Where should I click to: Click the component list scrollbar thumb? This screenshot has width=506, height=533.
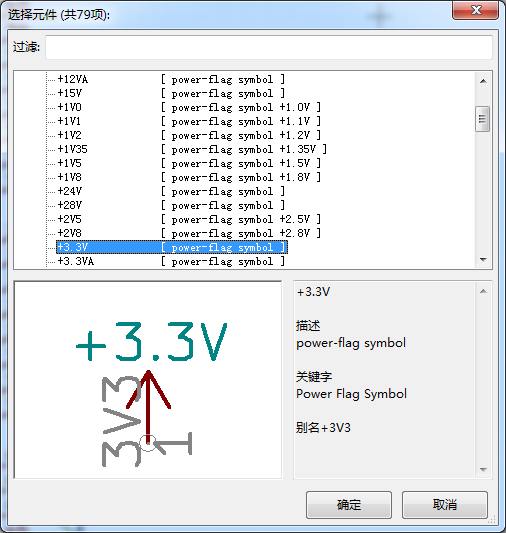click(x=483, y=119)
